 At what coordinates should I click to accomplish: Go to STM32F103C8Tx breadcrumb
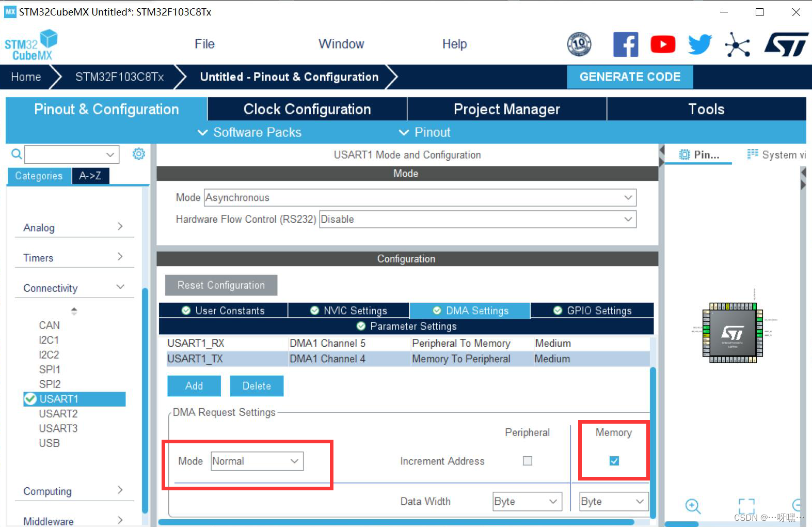[119, 77]
